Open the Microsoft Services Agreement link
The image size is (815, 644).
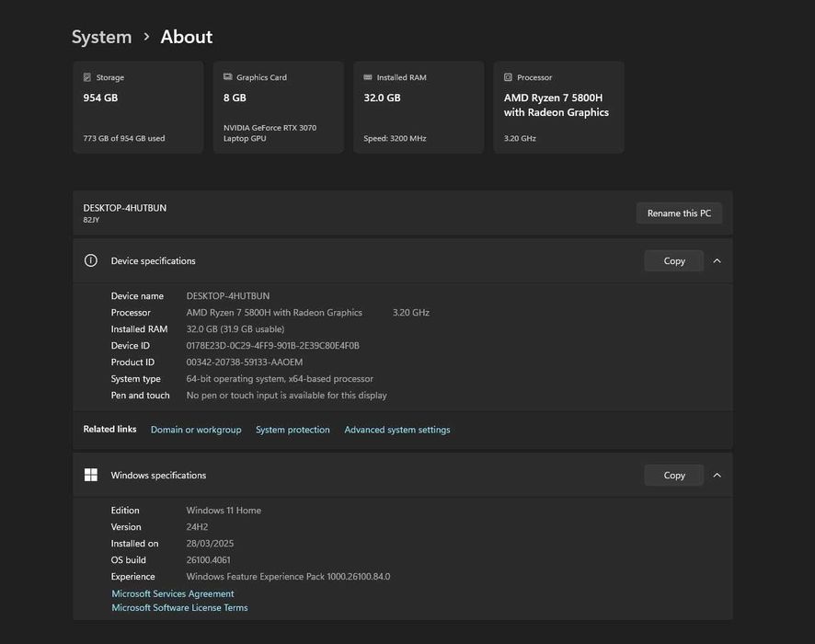[173, 594]
